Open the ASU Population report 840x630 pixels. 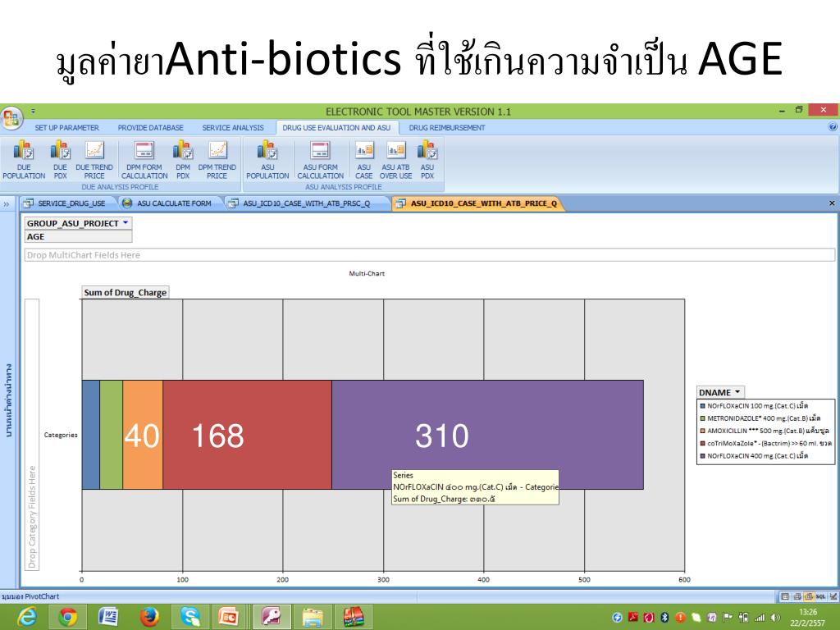pyautogui.click(x=267, y=160)
